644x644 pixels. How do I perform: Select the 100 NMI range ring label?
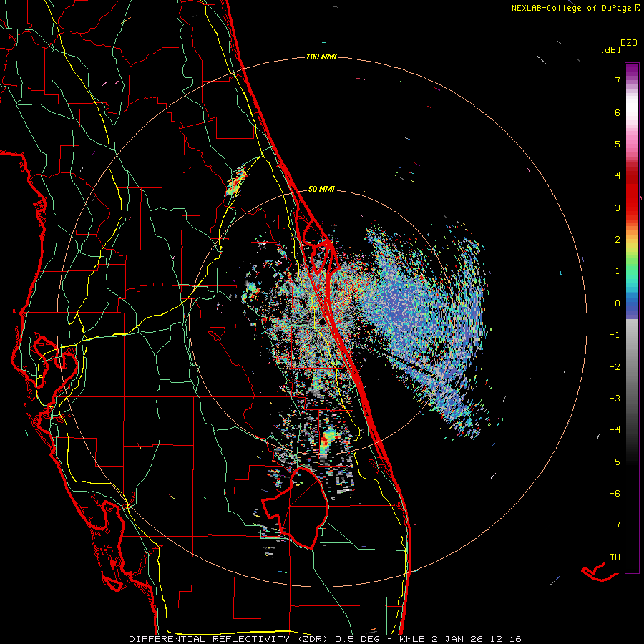tap(321, 57)
